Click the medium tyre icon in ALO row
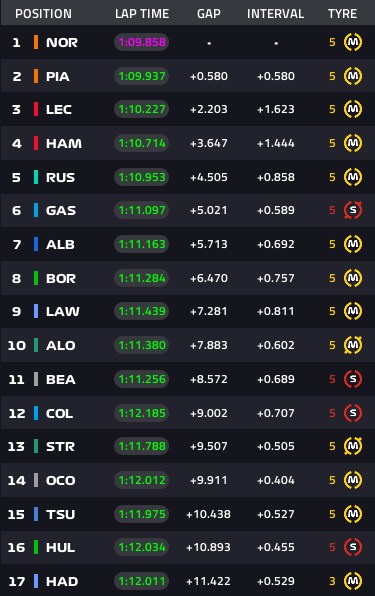Image resolution: width=375 pixels, height=596 pixels. (x=353, y=345)
